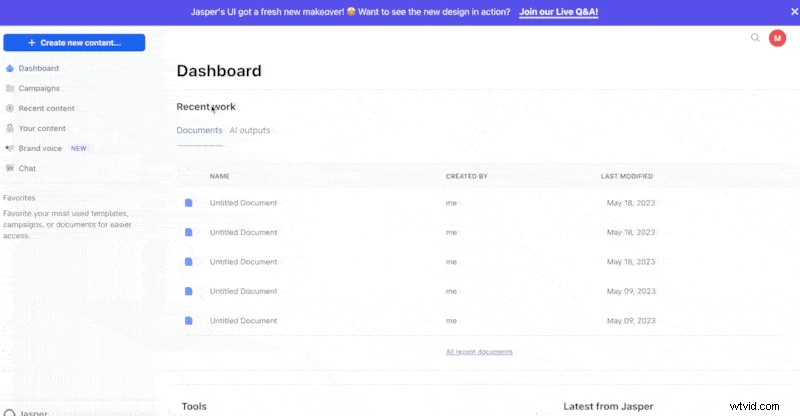
Task: Open the All recent documents link
Action: click(x=479, y=352)
